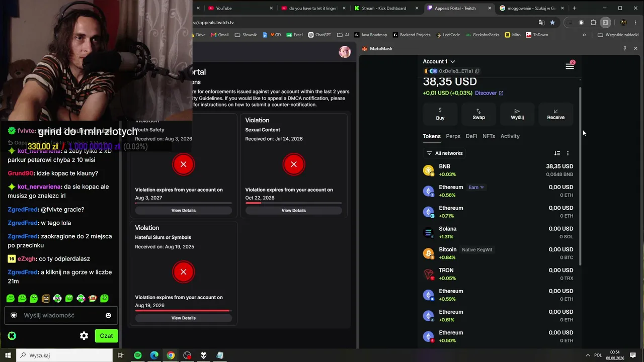Click the Sexual Content violation red X icon

[293, 164]
